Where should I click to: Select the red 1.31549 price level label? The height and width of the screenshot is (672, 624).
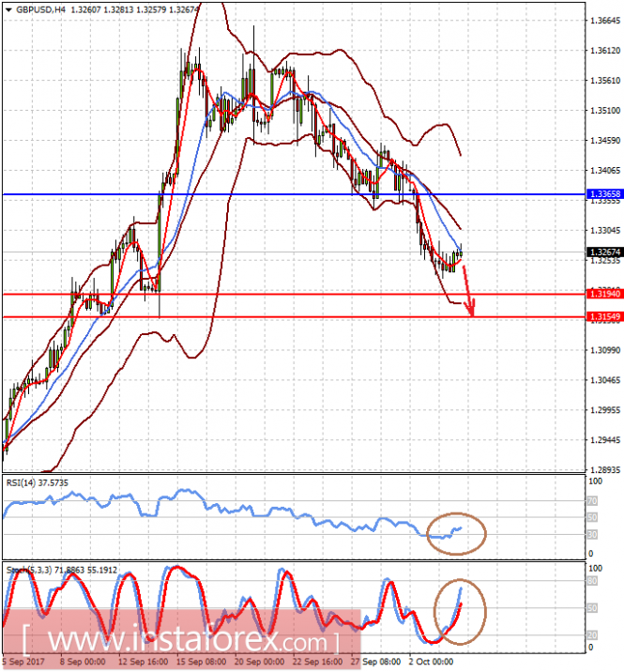click(604, 316)
